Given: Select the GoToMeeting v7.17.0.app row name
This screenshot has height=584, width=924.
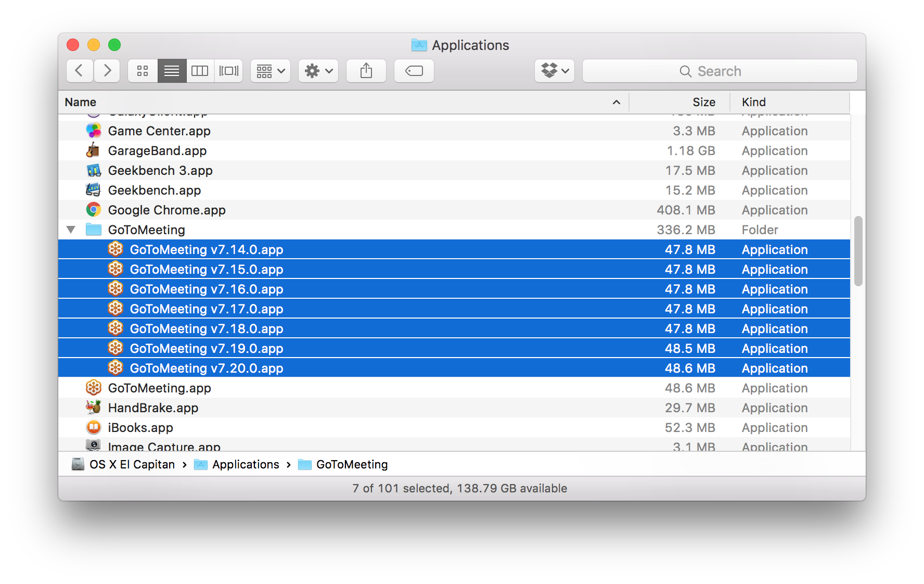Looking at the screenshot, I should (207, 309).
